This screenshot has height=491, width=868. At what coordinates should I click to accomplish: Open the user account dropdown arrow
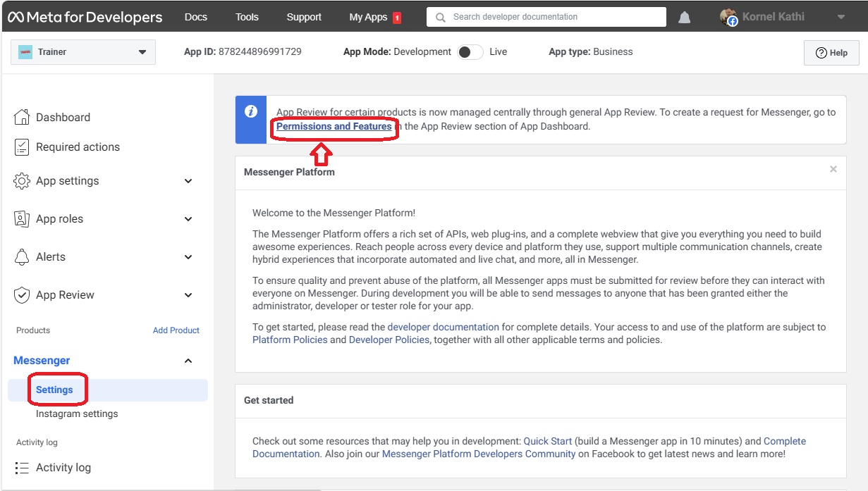coord(841,18)
